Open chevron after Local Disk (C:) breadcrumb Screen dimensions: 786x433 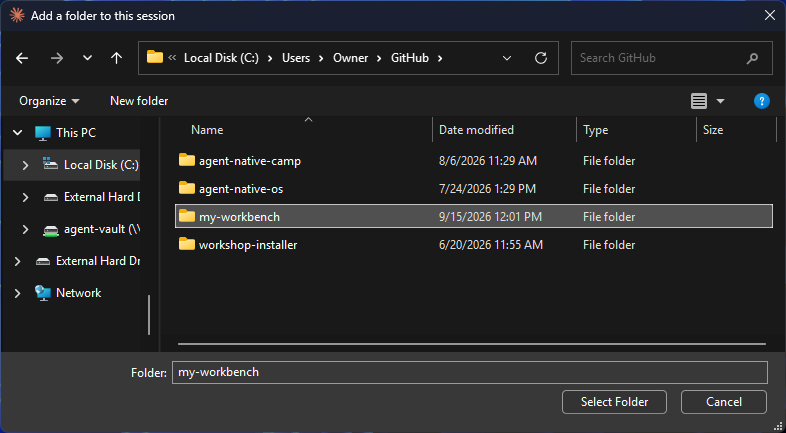(270, 58)
